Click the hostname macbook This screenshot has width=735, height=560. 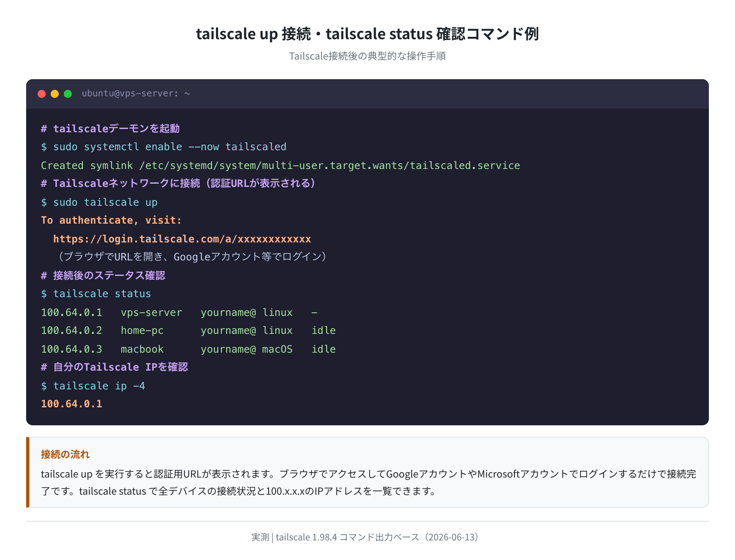[x=142, y=349]
